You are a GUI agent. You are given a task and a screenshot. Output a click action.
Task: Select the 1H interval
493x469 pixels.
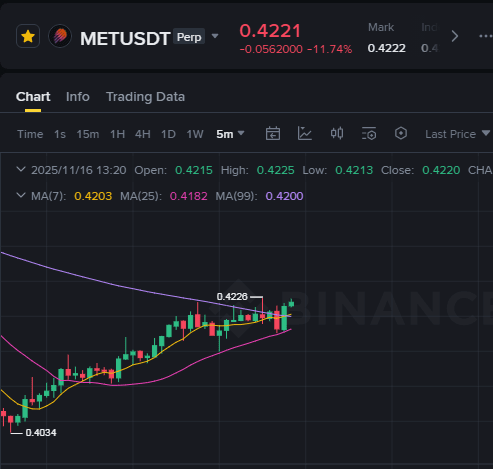coord(117,134)
